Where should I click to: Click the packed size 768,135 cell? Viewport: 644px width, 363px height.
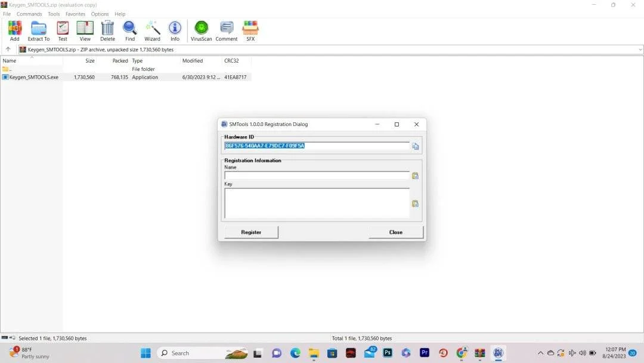[119, 77]
